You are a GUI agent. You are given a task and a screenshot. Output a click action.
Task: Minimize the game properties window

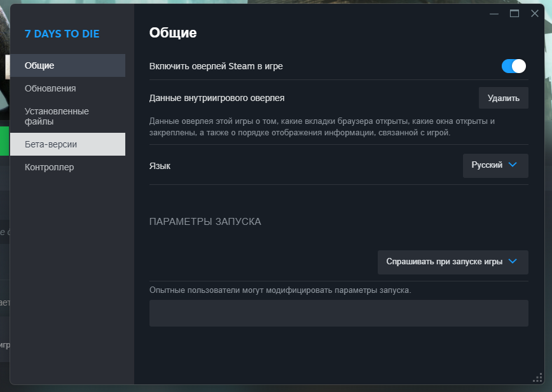click(x=494, y=13)
